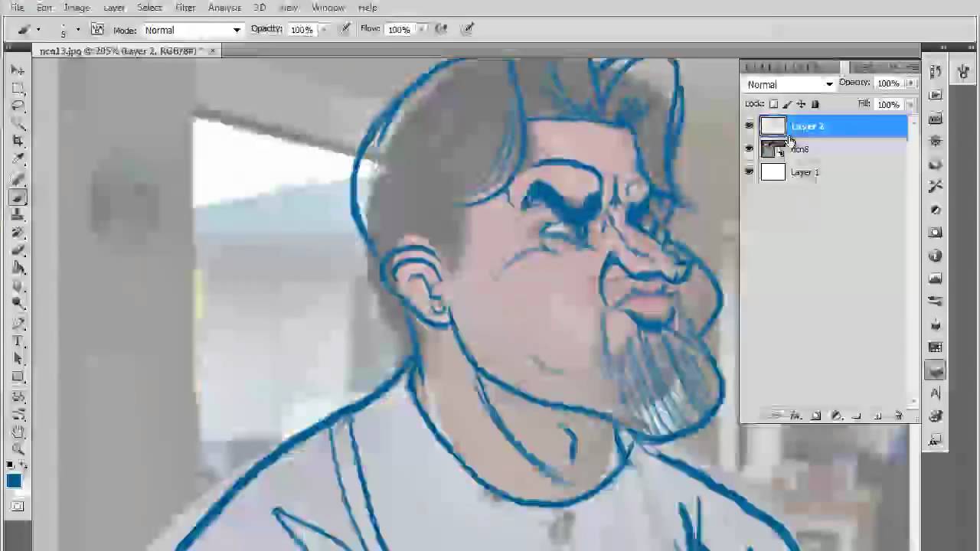Click the brush Flow value field
This screenshot has width=980, height=551.
399,29
